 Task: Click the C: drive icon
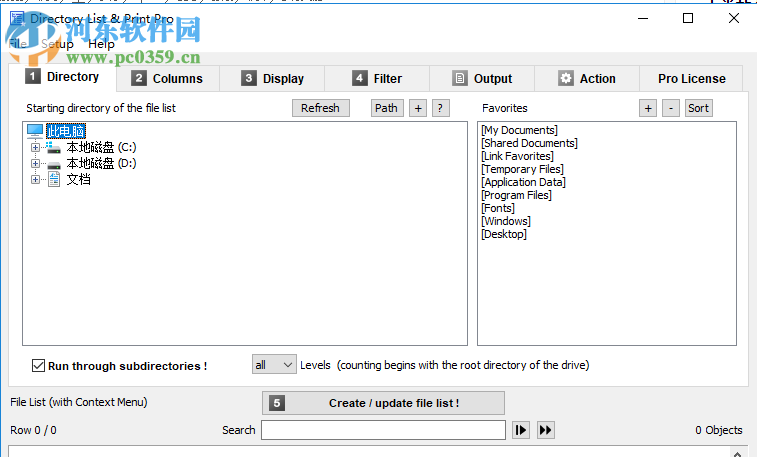(x=54, y=147)
